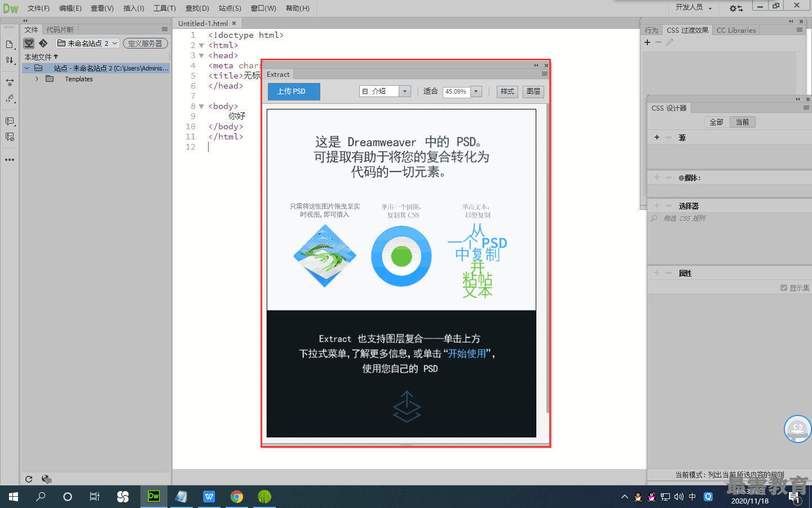Open the Help menu

coord(297,8)
